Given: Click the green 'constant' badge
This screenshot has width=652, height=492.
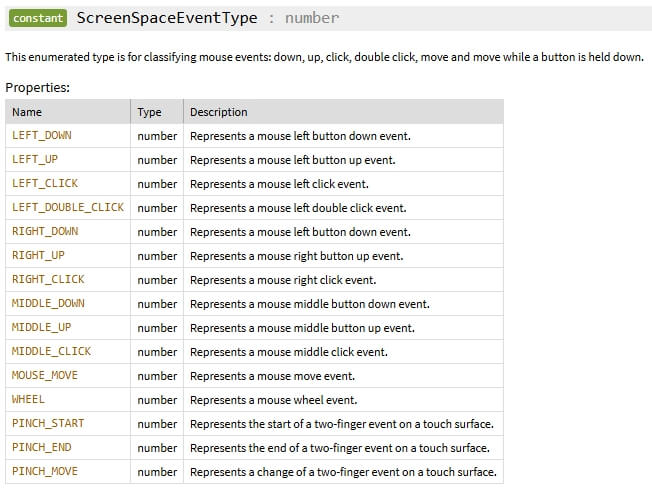Looking at the screenshot, I should [38, 18].
